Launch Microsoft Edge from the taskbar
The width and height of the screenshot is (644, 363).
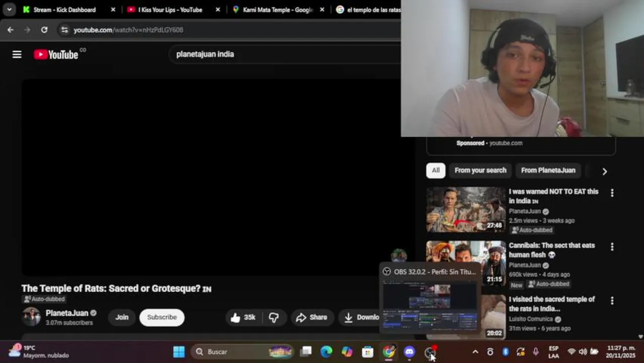[x=327, y=351]
